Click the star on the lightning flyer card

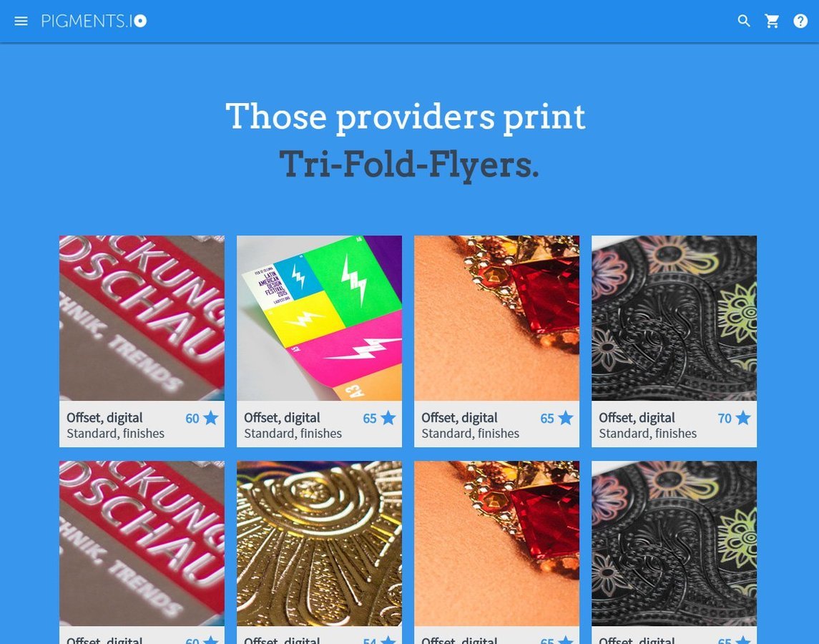click(x=388, y=418)
